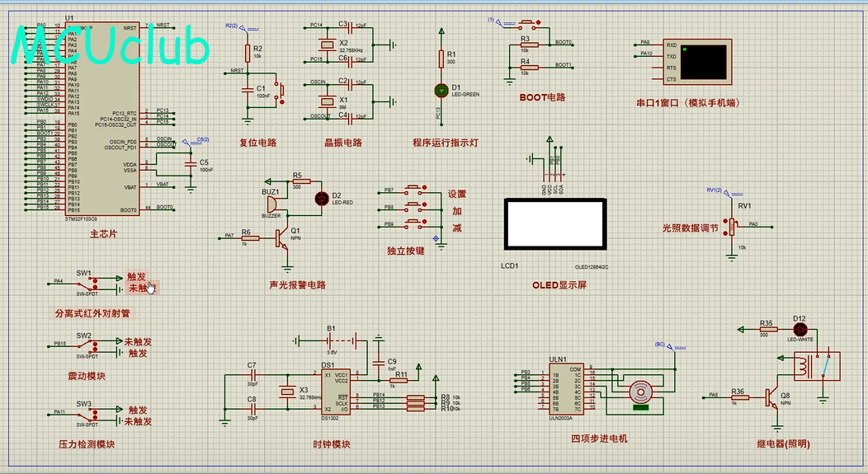
Task: Select crystal X3 in clock module
Action: 287,392
